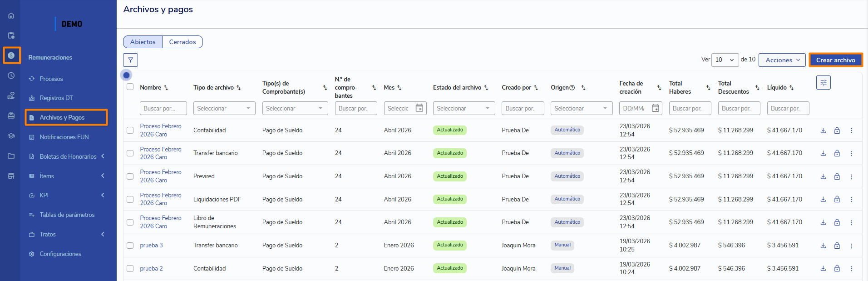Select all rows with header checkbox
The height and width of the screenshot is (281, 868).
[130, 87]
